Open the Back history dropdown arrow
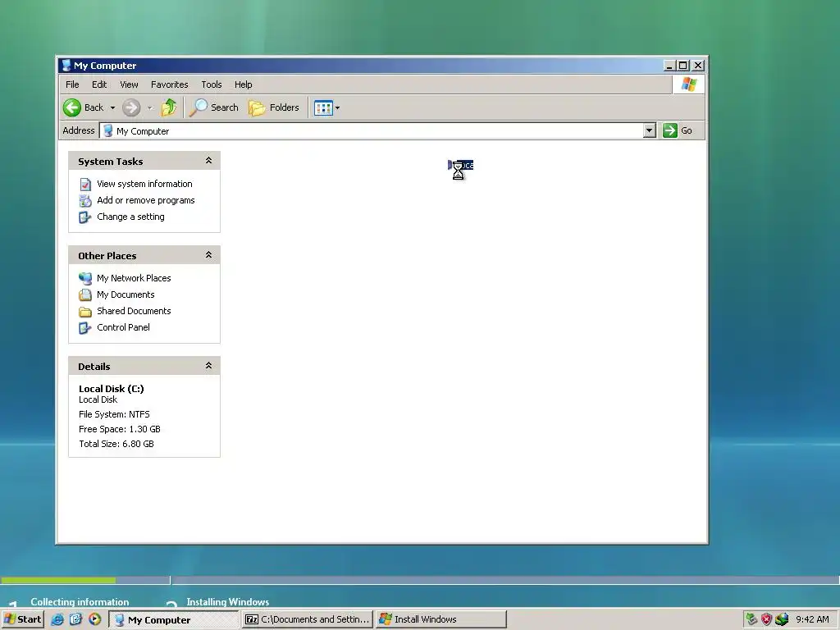This screenshot has height=630, width=840. click(112, 107)
